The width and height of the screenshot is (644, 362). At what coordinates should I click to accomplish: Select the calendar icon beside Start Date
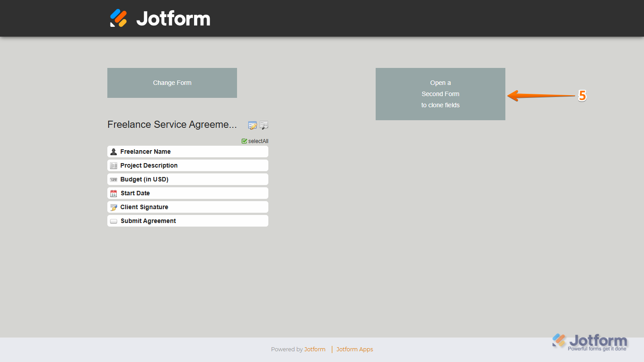[x=114, y=193]
